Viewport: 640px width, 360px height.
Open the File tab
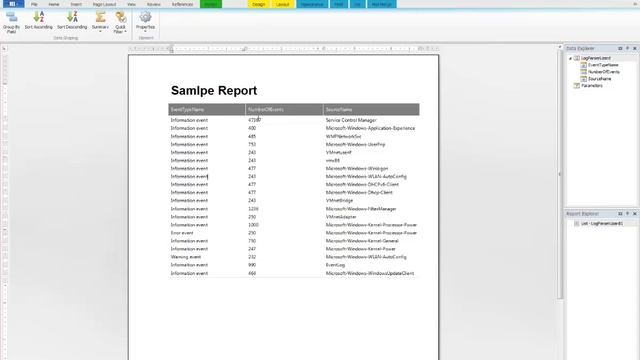click(34, 4)
